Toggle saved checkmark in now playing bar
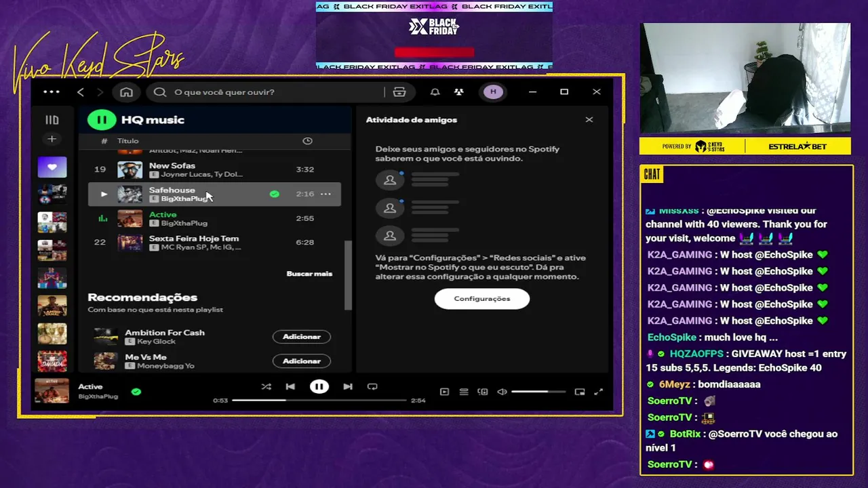Viewport: 868px width, 488px height. click(x=136, y=392)
